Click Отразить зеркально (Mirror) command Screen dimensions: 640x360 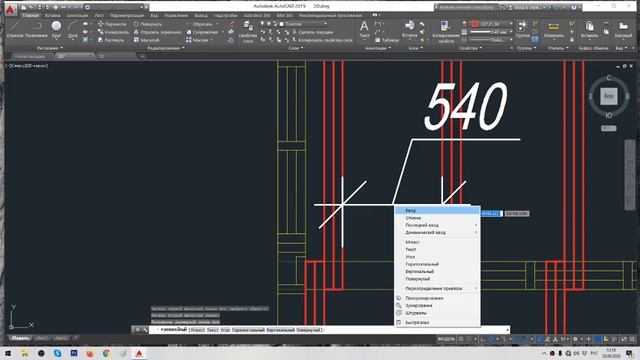pyautogui.click(x=157, y=32)
